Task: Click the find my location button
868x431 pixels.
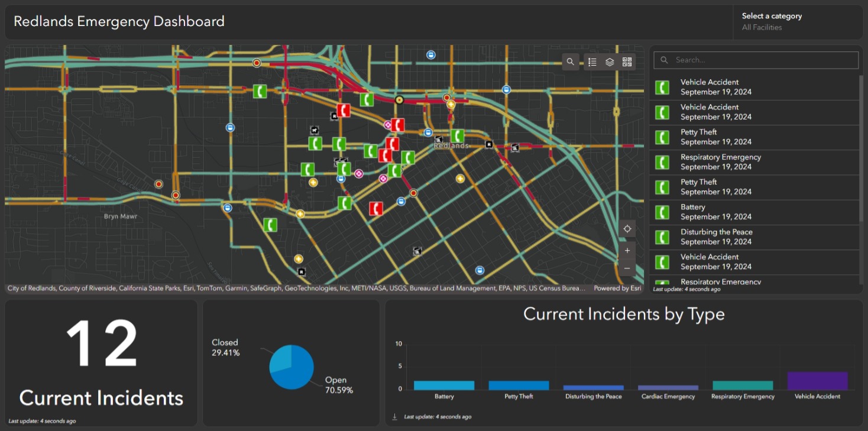Action: (x=627, y=229)
